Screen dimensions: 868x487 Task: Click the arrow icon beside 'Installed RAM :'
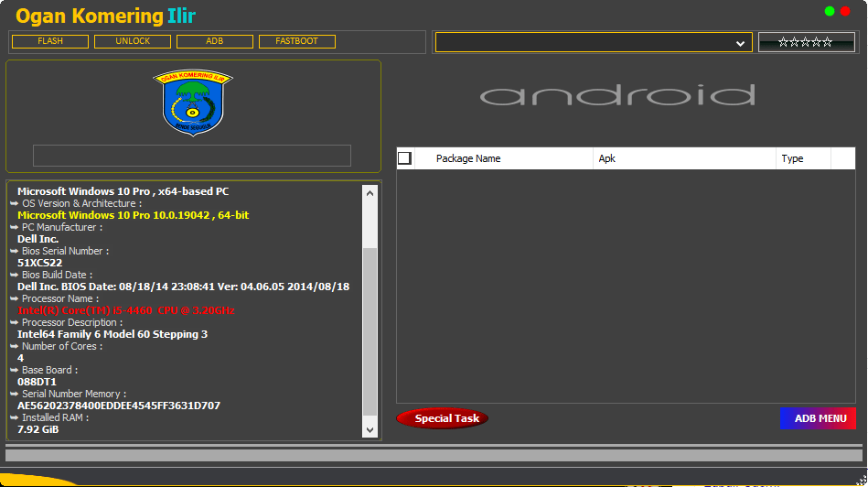tap(15, 417)
